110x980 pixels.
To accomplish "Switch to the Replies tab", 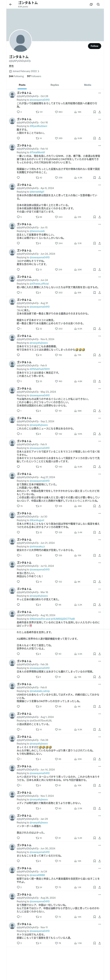I will click(55, 85).
